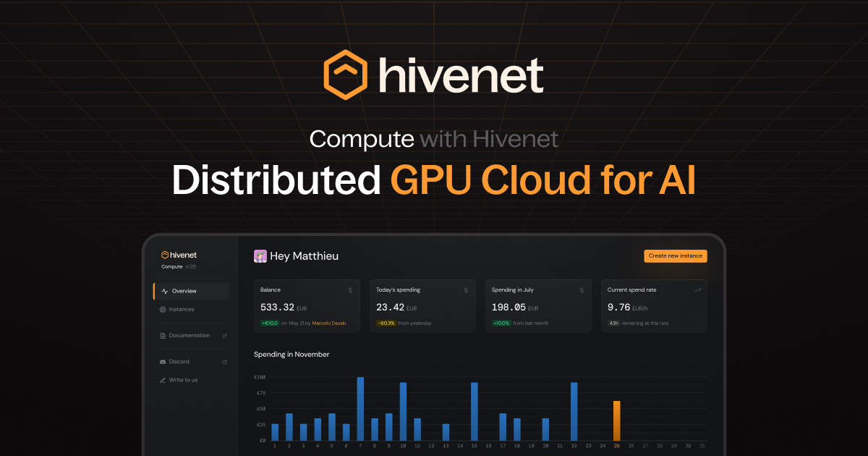Click the trend arrow icon on Current spend rate
This screenshot has width=868, height=456.
coord(697,290)
